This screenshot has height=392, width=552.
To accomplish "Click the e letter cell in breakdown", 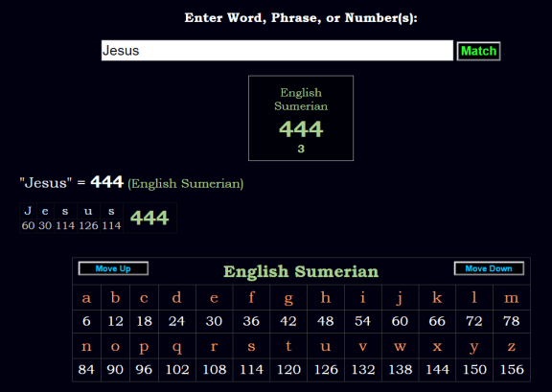I will coord(45,211).
